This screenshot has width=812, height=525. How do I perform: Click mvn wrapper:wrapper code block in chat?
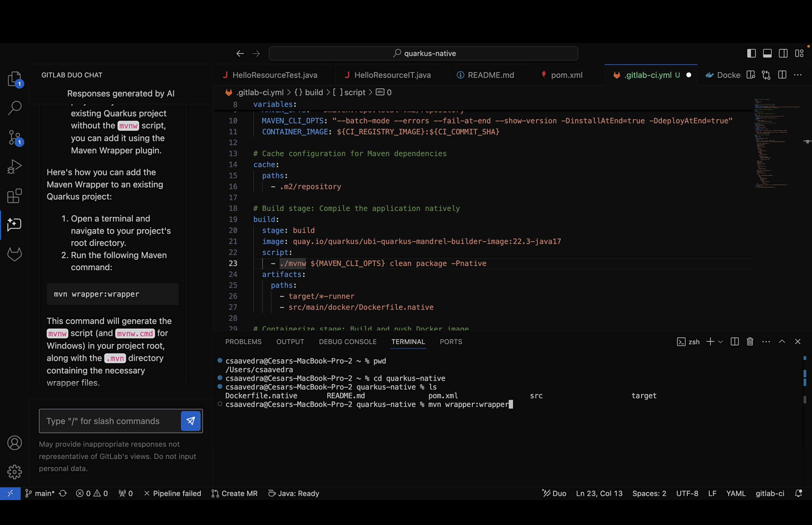[112, 294]
